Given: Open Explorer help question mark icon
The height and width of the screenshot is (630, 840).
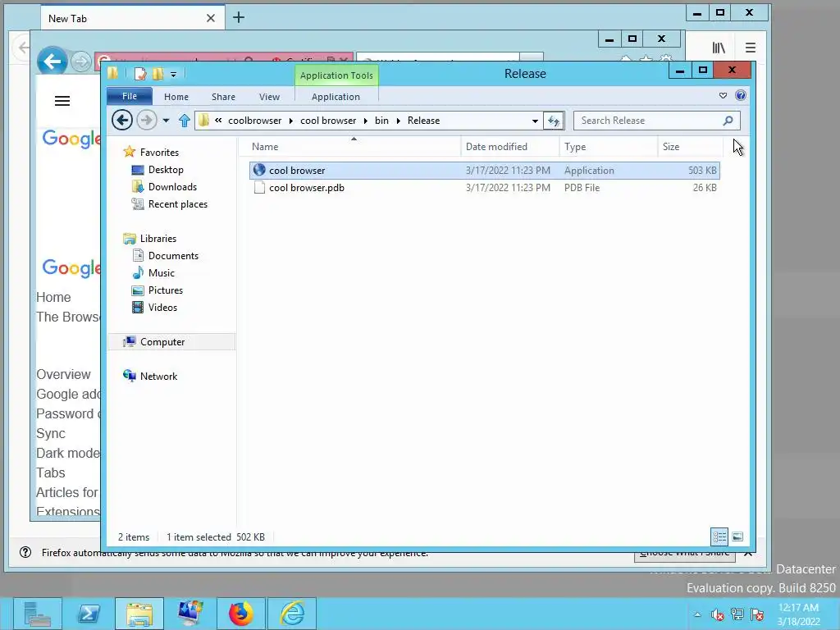Looking at the screenshot, I should (x=741, y=95).
